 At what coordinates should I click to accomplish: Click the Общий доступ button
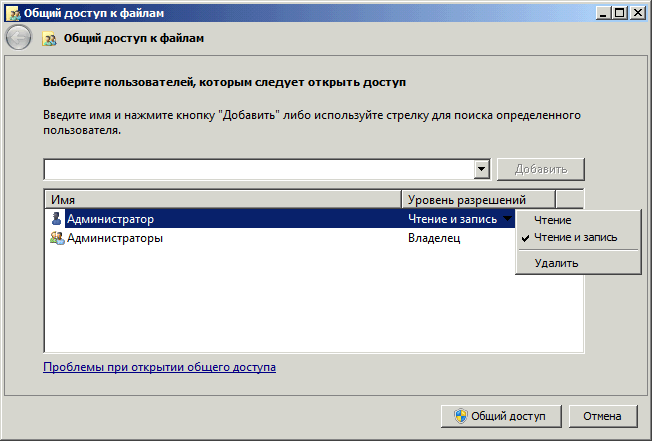[x=501, y=416]
